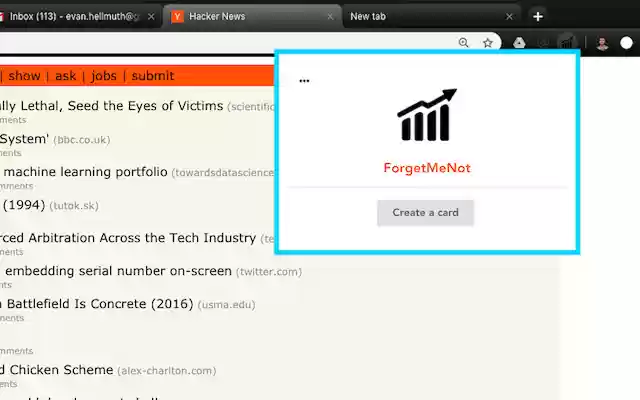Image resolution: width=640 pixels, height=400 pixels.
Task: Open the submit link in Hacker News
Action: pos(153,76)
